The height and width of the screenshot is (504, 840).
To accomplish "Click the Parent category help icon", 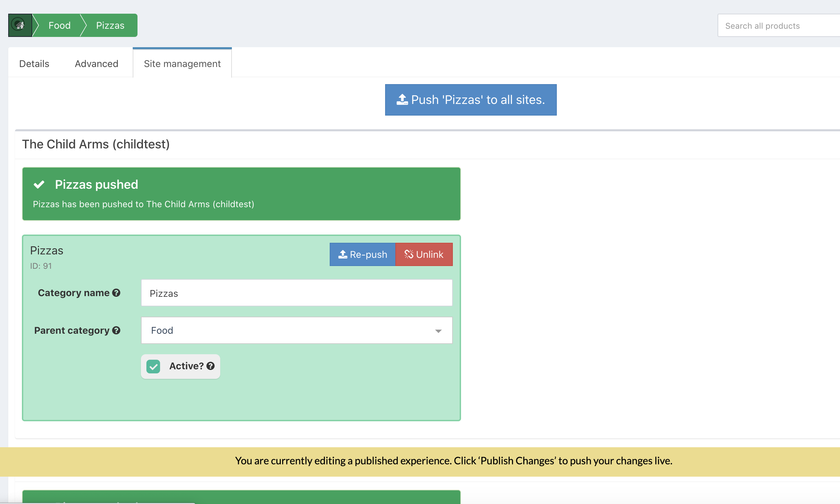I will tap(116, 330).
